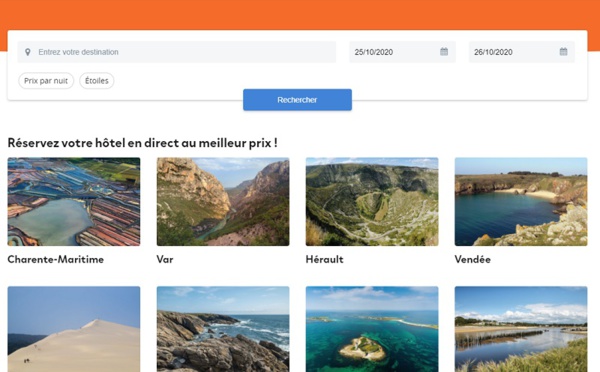Click the Charente-Maritime label link
This screenshot has width=600, height=372.
click(55, 259)
